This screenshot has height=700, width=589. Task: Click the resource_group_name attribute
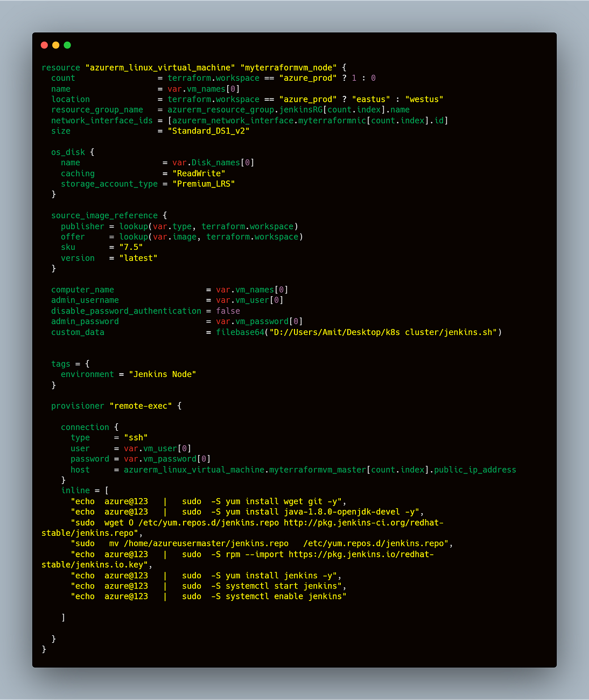[97, 110]
